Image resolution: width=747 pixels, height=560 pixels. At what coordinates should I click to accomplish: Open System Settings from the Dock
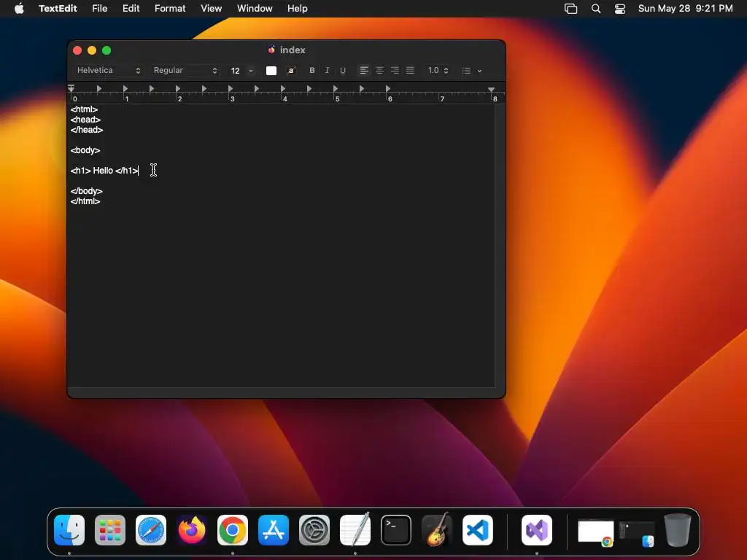tap(314, 529)
